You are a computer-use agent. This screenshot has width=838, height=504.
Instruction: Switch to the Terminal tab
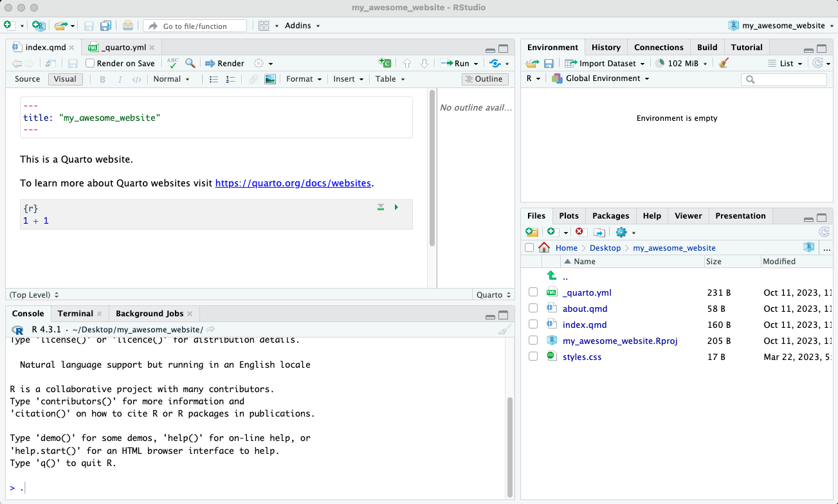75,313
